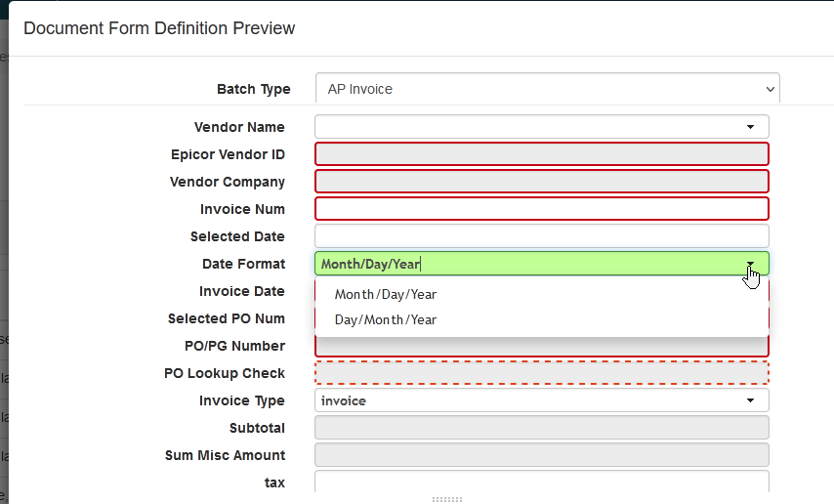Screen dimensions: 834x504
Task: Open the Invoice Type dropdown arrow
Action: [750, 400]
